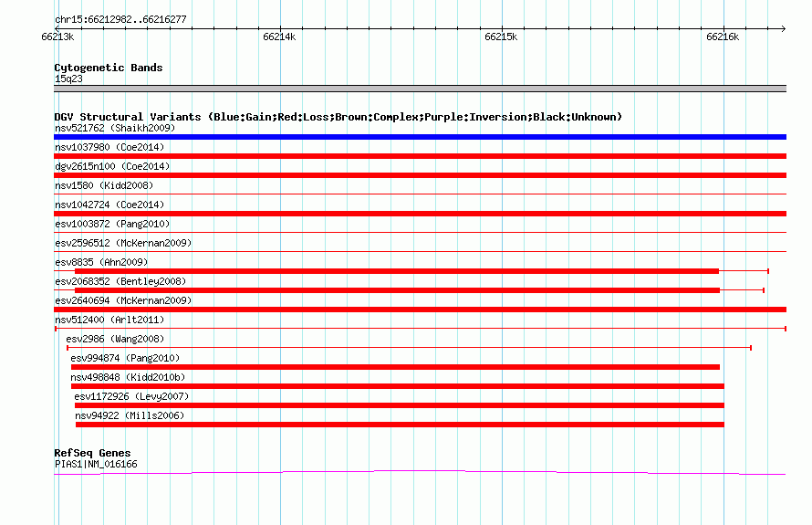The image size is (812, 525).
Task: Open esv2596512 (McKernan2009) variant label
Action: point(123,243)
